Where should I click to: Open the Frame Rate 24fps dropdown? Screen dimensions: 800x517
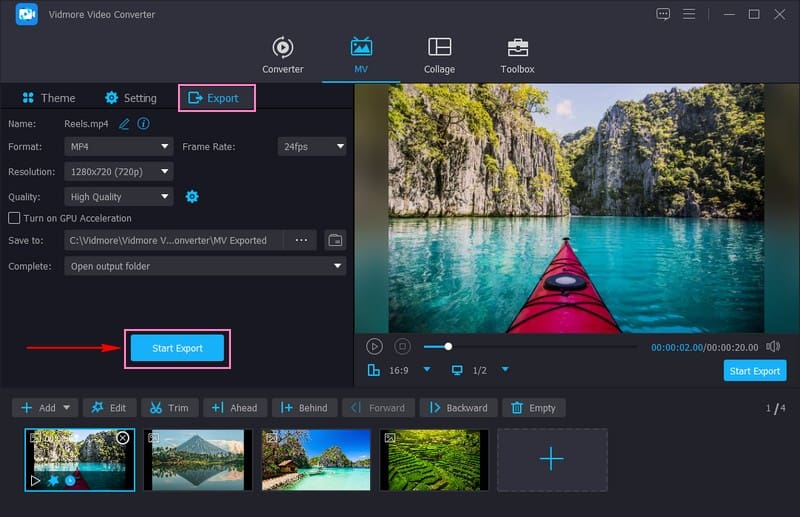pos(312,146)
